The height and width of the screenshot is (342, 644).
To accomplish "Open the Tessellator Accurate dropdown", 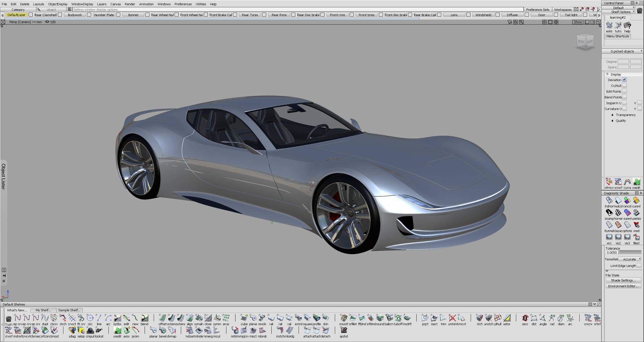I will tap(630, 259).
